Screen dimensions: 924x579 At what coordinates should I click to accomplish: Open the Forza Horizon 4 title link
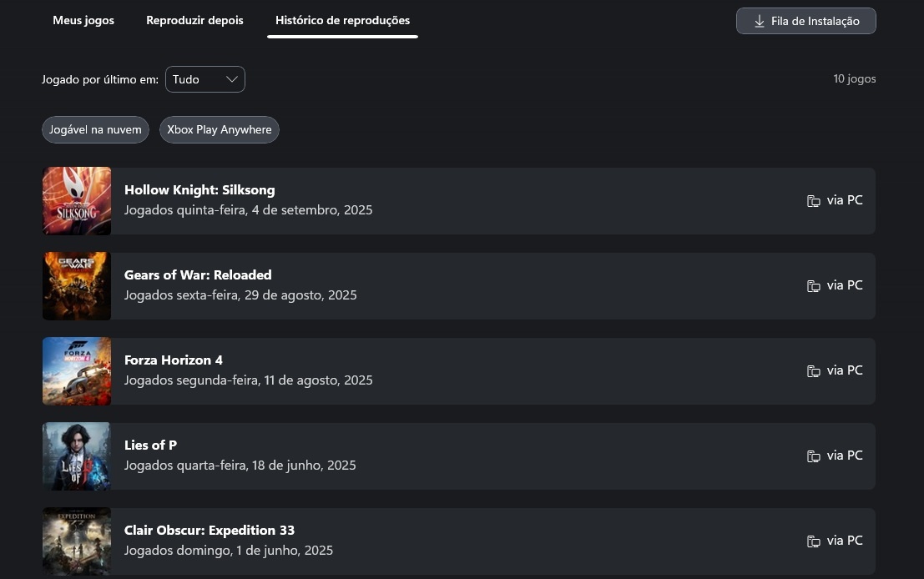tap(174, 360)
